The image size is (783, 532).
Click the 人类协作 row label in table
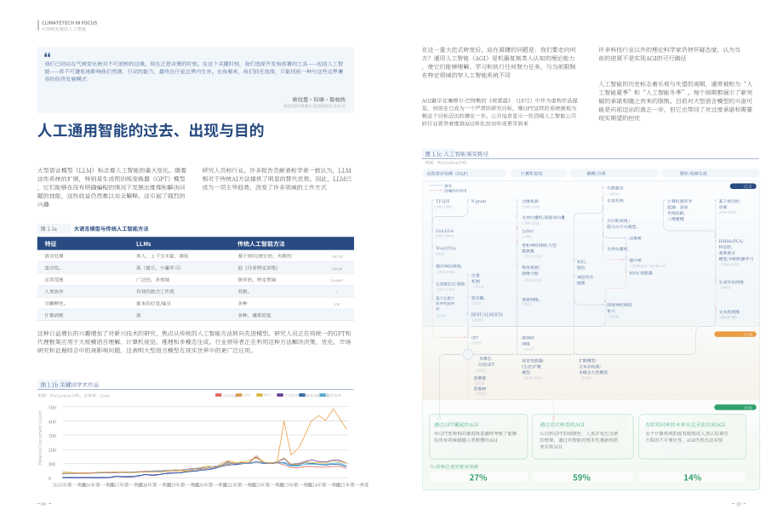pyautogui.click(x=54, y=291)
